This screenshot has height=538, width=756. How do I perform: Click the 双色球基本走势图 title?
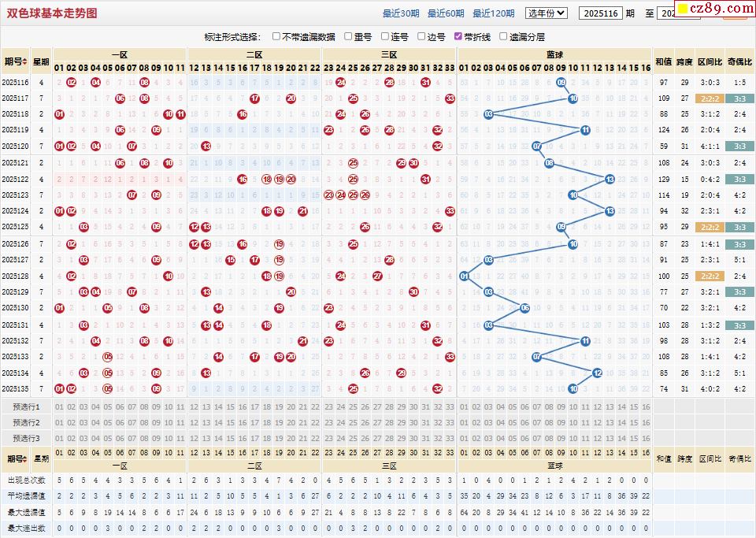coord(52,13)
